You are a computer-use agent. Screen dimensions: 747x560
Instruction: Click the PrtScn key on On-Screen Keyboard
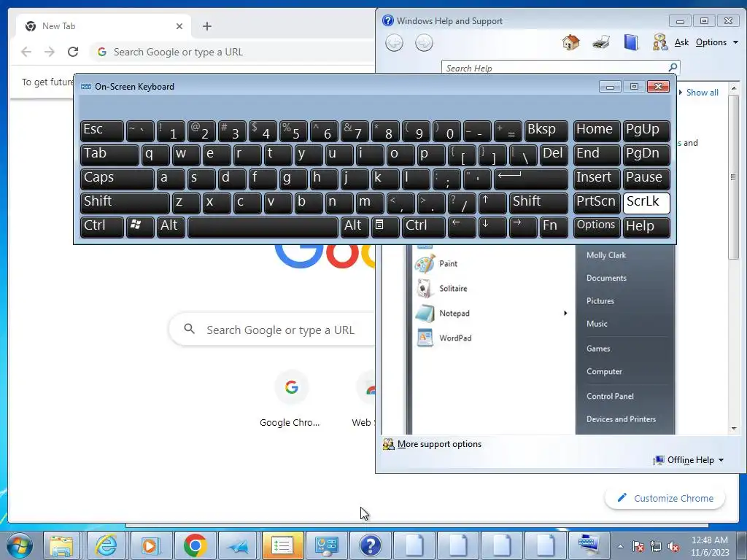click(x=596, y=203)
